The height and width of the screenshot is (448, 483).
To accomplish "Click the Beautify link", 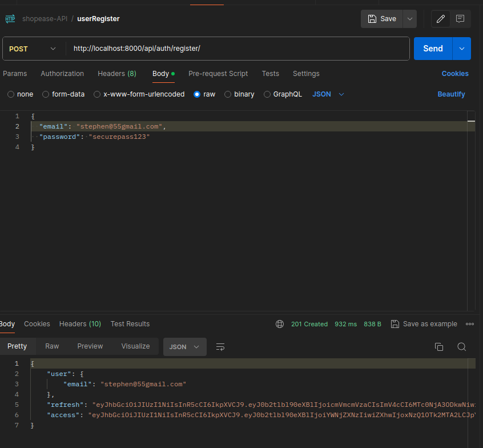I will [451, 94].
